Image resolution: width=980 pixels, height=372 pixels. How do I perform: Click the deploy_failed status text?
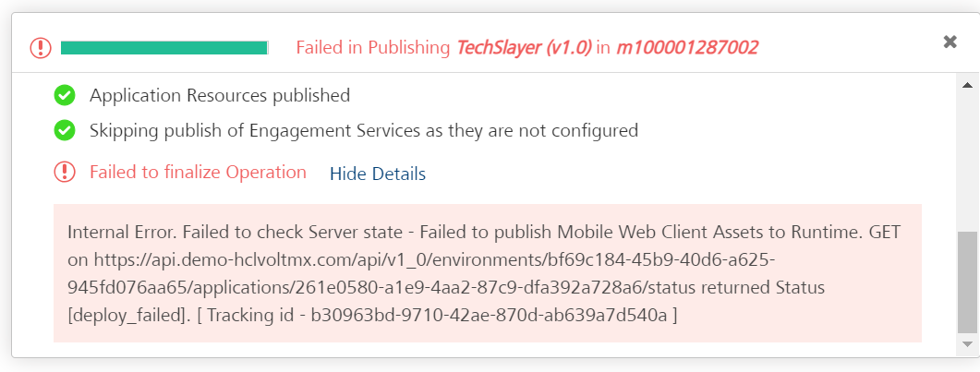(127, 315)
